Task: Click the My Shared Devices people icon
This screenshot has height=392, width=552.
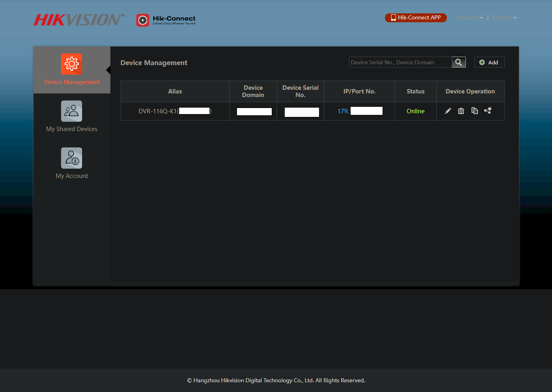Action: click(72, 110)
